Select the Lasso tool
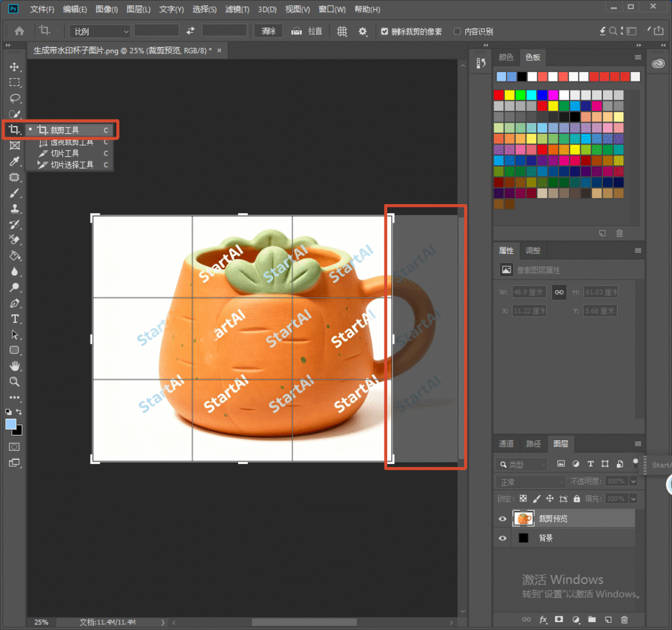Screen dimensions: 672x630 pos(14,98)
